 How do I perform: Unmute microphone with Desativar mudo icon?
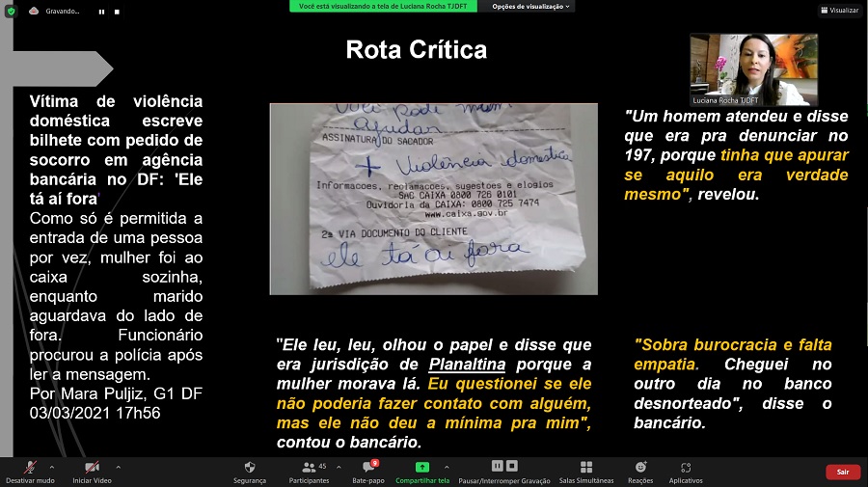(x=30, y=467)
